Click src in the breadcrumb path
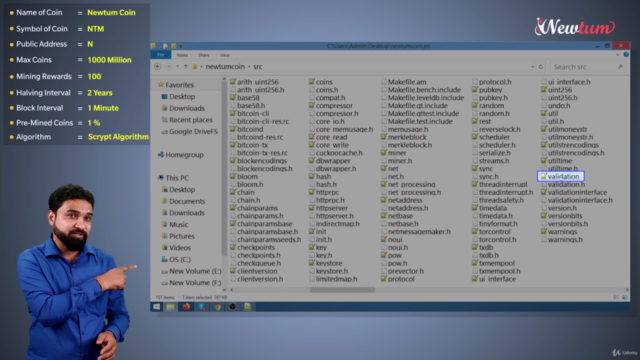The width and height of the screenshot is (640, 360). (x=258, y=67)
